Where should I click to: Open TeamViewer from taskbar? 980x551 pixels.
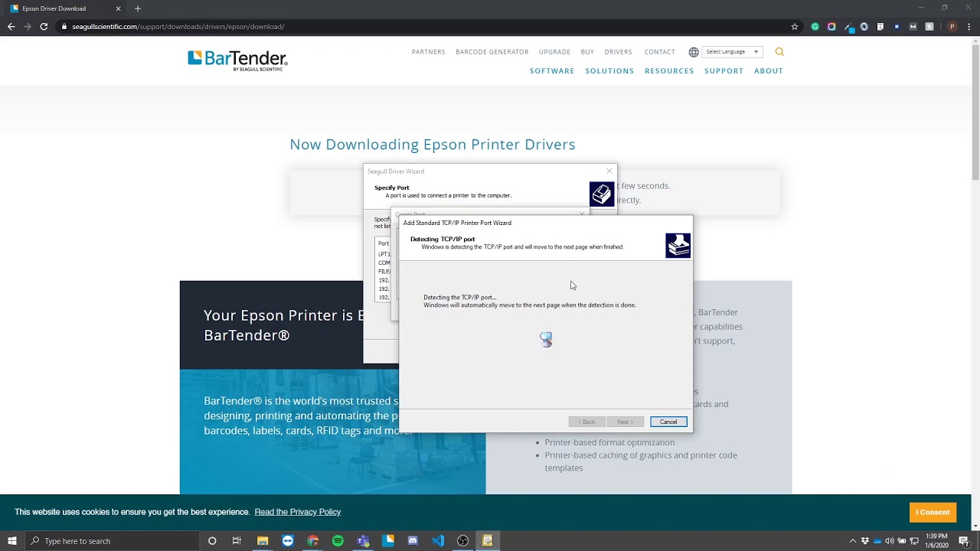288,541
